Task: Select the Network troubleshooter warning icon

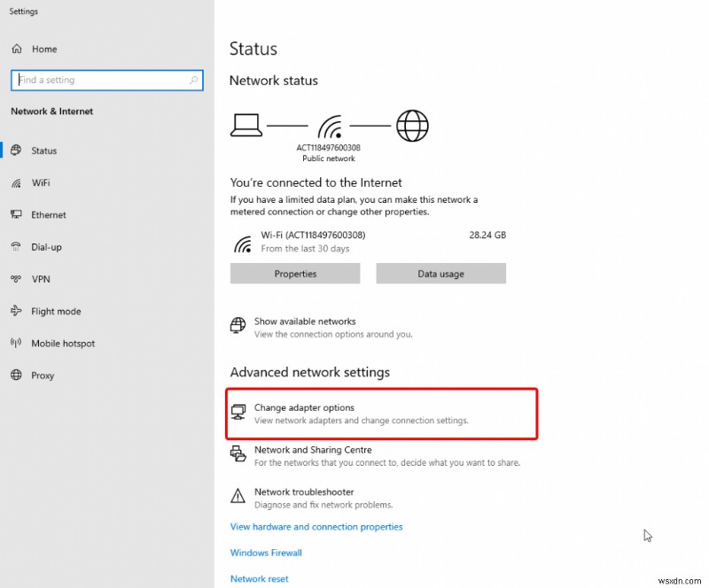Action: tap(238, 496)
